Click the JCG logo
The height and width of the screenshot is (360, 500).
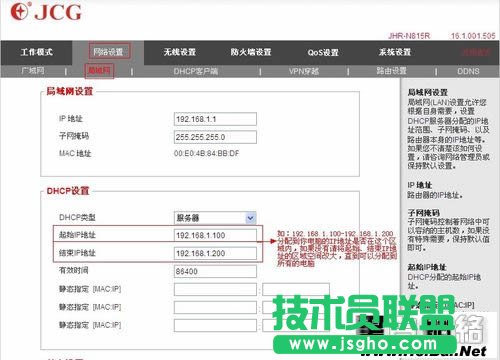46,12
